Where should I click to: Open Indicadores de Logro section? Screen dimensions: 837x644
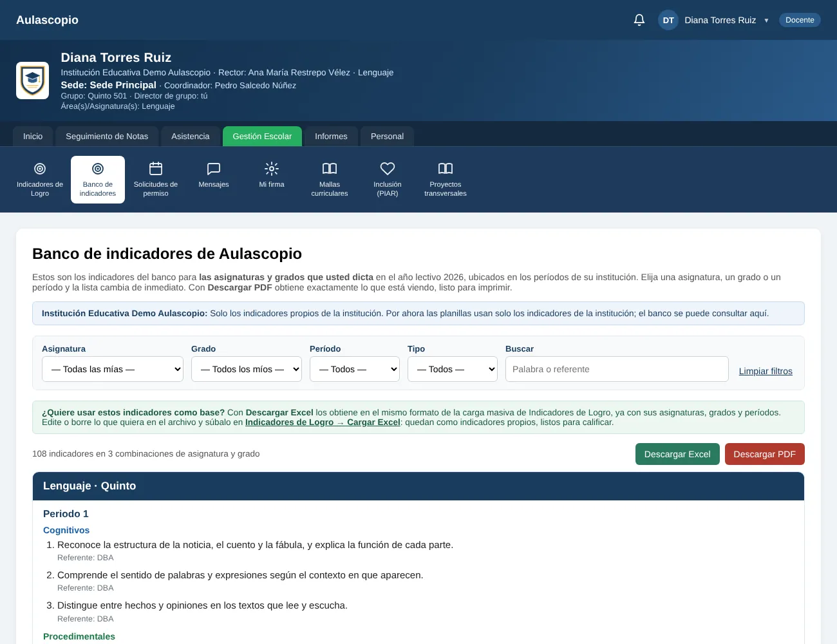click(x=40, y=180)
